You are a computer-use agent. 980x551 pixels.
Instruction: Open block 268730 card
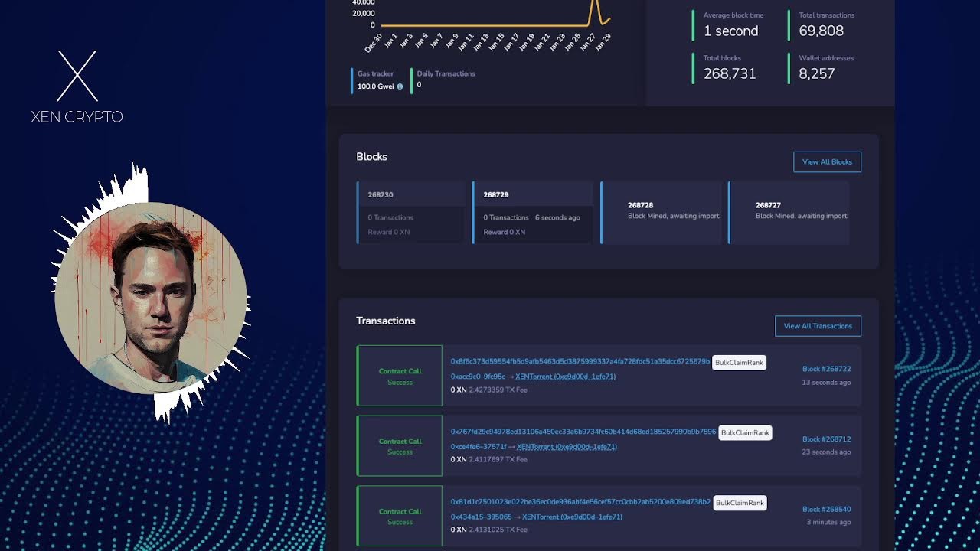tap(411, 213)
